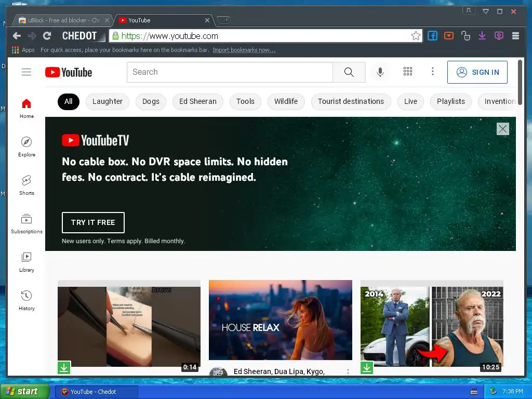Image resolution: width=532 pixels, height=399 pixels.
Task: Click the search magnifier button
Action: click(349, 72)
